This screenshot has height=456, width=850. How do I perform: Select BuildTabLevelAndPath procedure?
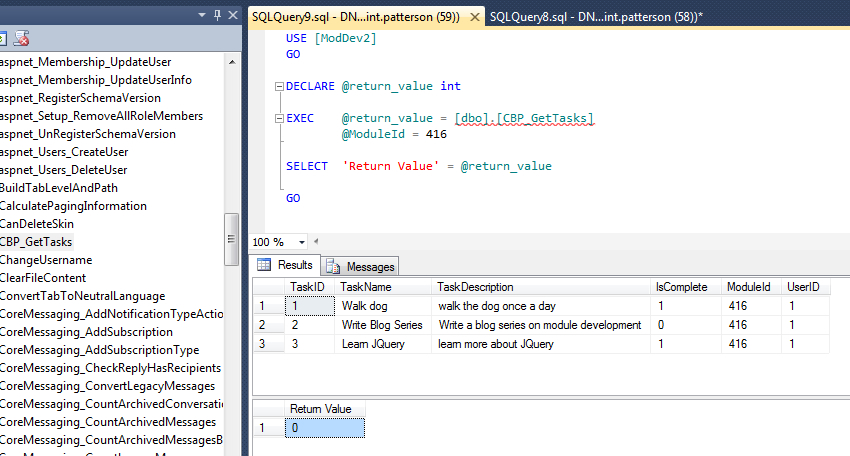(59, 188)
